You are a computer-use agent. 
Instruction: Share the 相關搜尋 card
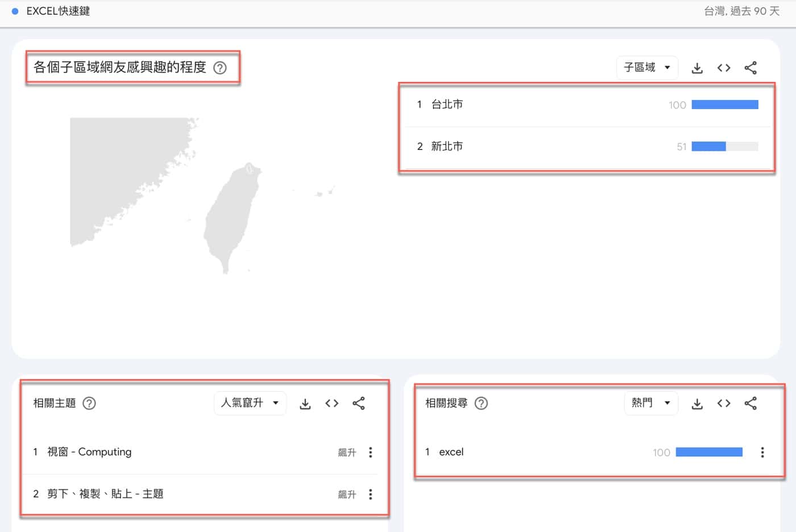751,404
